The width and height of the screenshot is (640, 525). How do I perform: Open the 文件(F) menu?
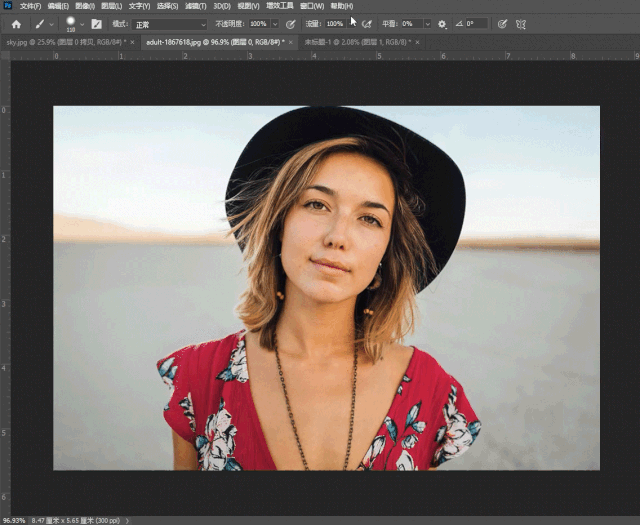tap(30, 6)
